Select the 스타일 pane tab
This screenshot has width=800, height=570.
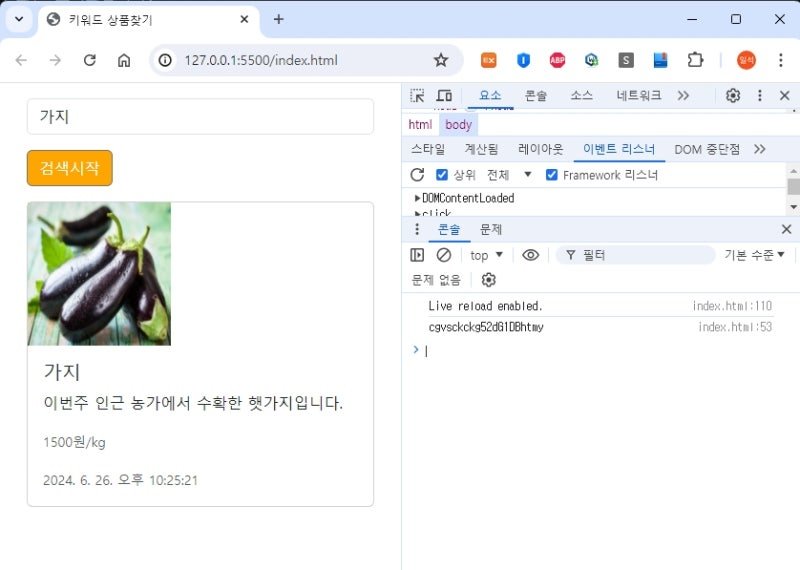(428, 149)
